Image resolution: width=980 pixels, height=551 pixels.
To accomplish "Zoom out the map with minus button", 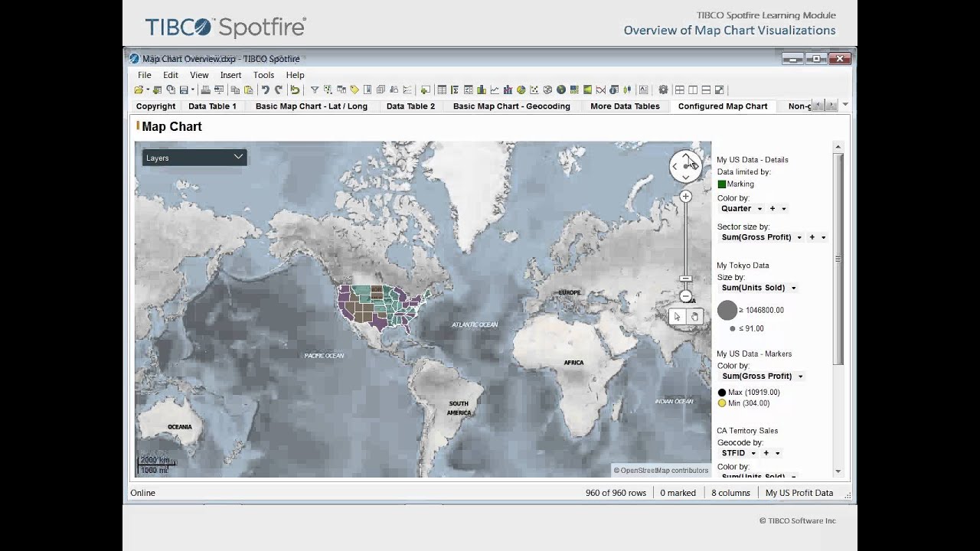I will click(686, 295).
